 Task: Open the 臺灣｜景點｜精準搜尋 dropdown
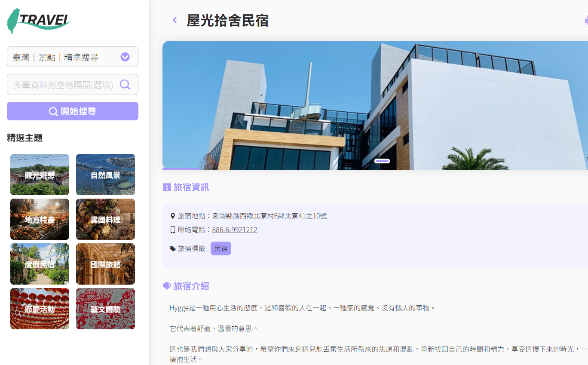(x=73, y=57)
